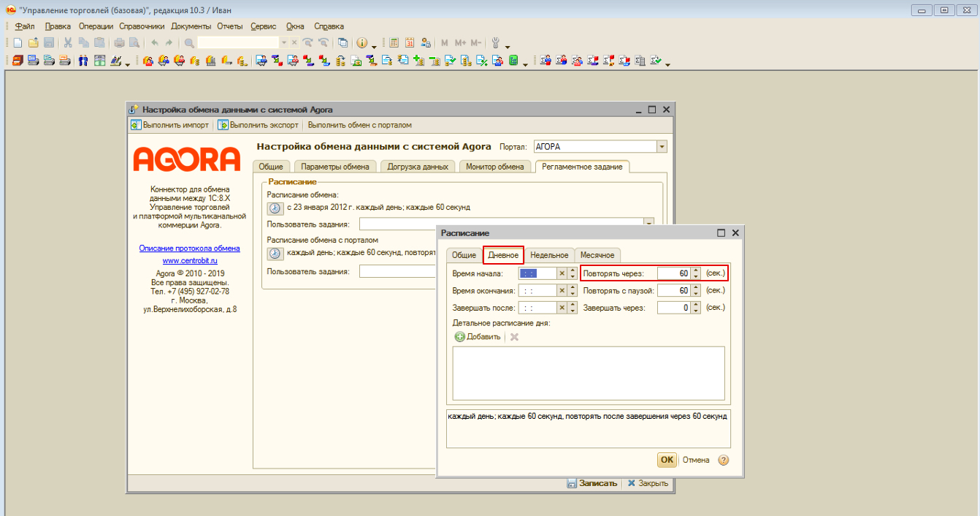Run 'Выполнить импорт' from the form toolbar
Screen dimensions: 980x516
(169, 125)
